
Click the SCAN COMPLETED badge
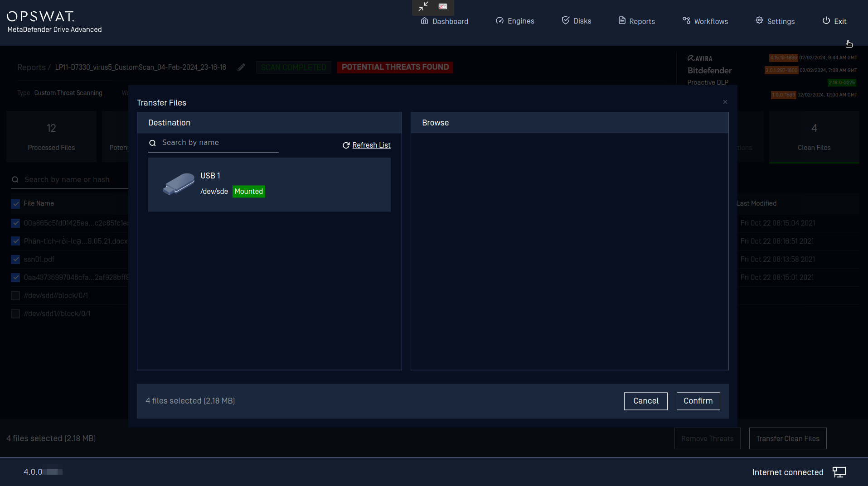(293, 67)
